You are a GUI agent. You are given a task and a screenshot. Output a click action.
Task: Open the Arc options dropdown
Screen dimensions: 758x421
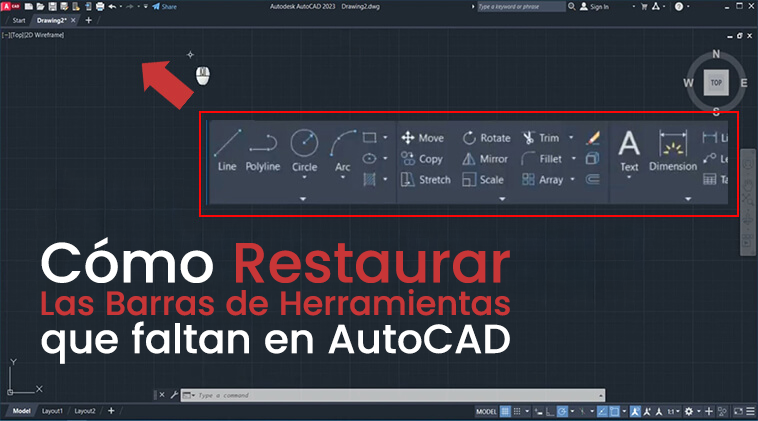(x=343, y=177)
